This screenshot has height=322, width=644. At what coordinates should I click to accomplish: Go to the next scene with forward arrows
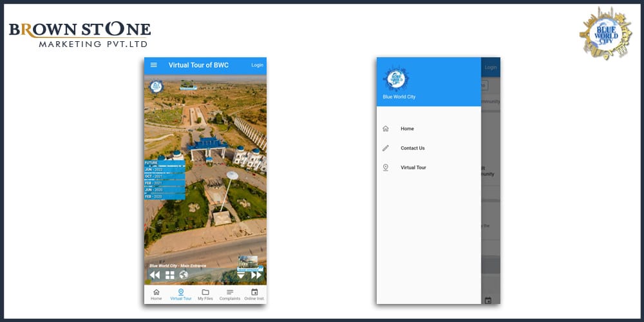coord(256,275)
